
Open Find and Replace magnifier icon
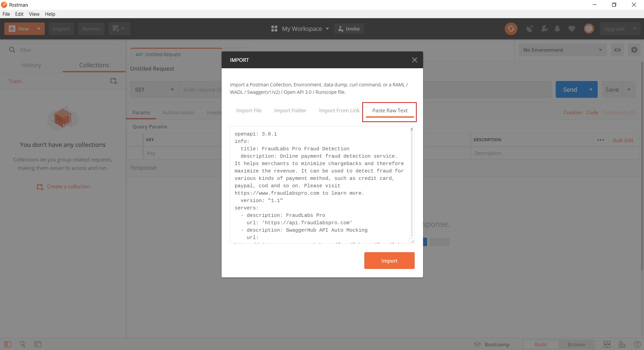coord(22,344)
